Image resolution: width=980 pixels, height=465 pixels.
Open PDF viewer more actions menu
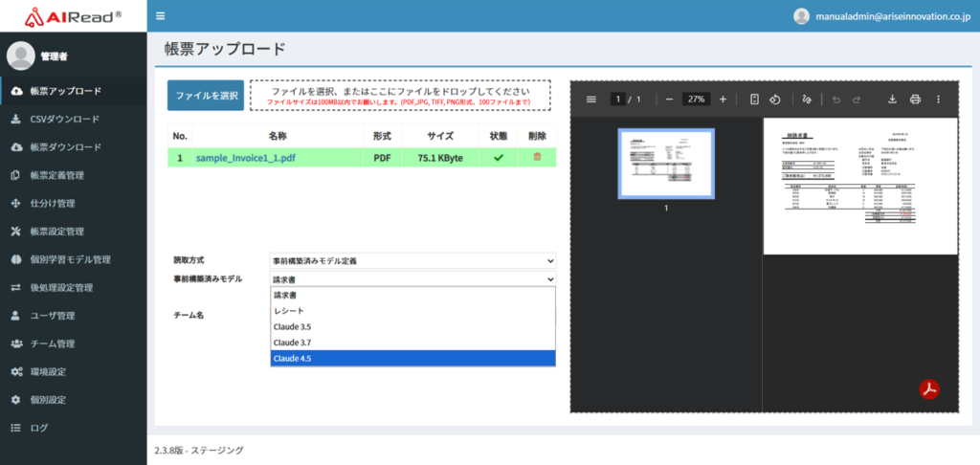[x=938, y=100]
